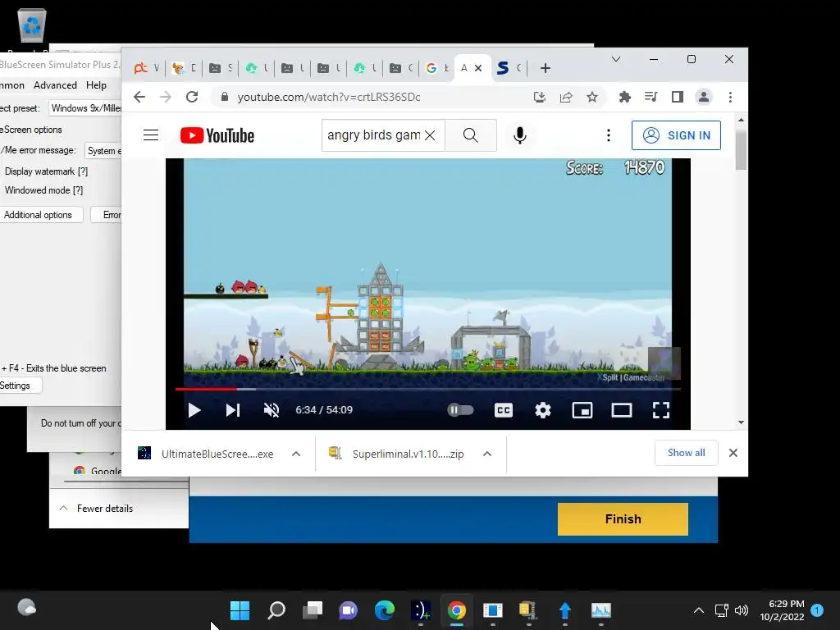Open Windows taskbar search
This screenshot has height=630, width=840.
click(276, 610)
